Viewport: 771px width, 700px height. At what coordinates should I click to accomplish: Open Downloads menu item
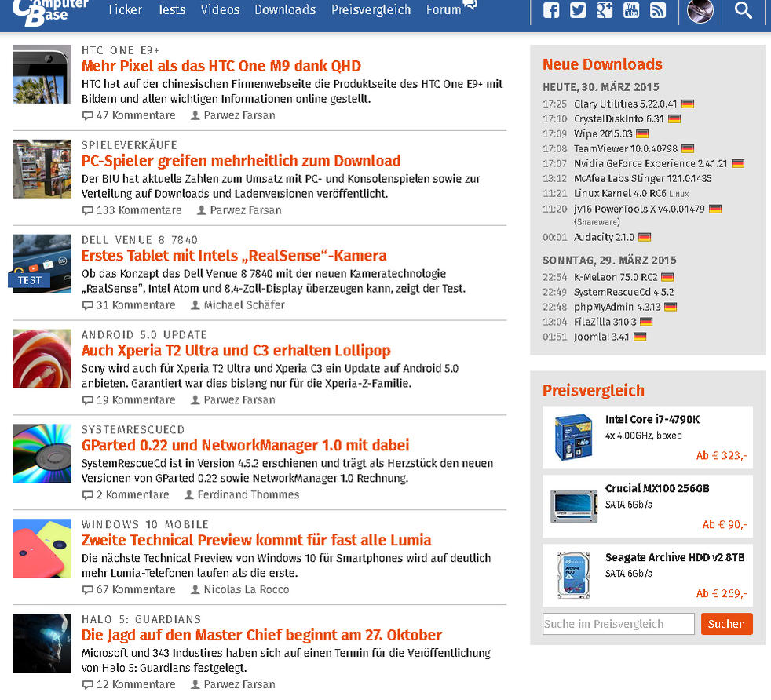(285, 9)
